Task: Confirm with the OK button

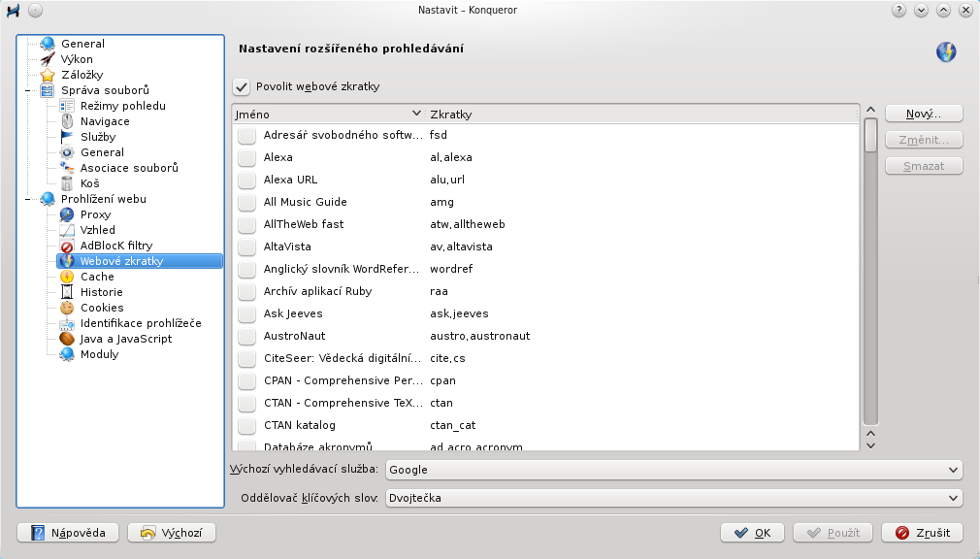Action: [754, 533]
